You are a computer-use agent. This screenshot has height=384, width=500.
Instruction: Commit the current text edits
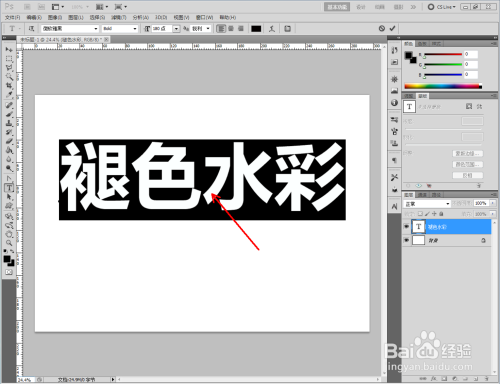click(392, 29)
